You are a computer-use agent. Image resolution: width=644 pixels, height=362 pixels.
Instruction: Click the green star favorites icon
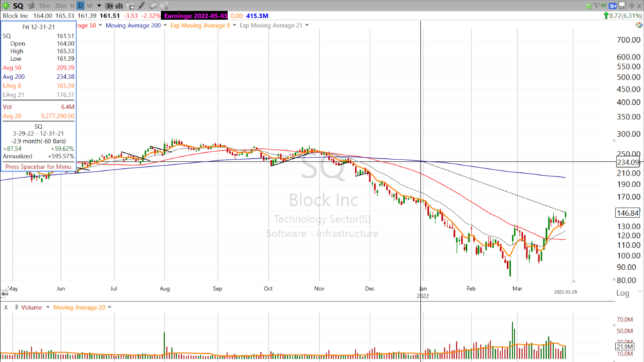pyautogui.click(x=588, y=6)
